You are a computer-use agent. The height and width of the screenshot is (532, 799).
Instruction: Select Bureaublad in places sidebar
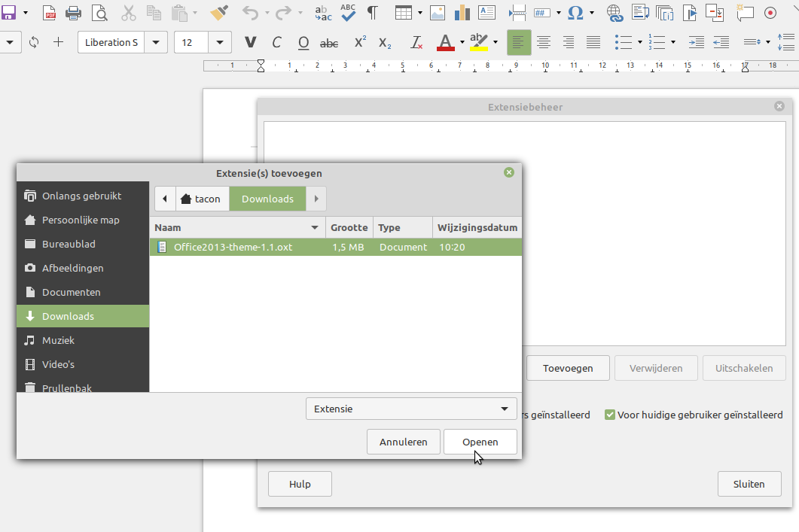pos(69,244)
